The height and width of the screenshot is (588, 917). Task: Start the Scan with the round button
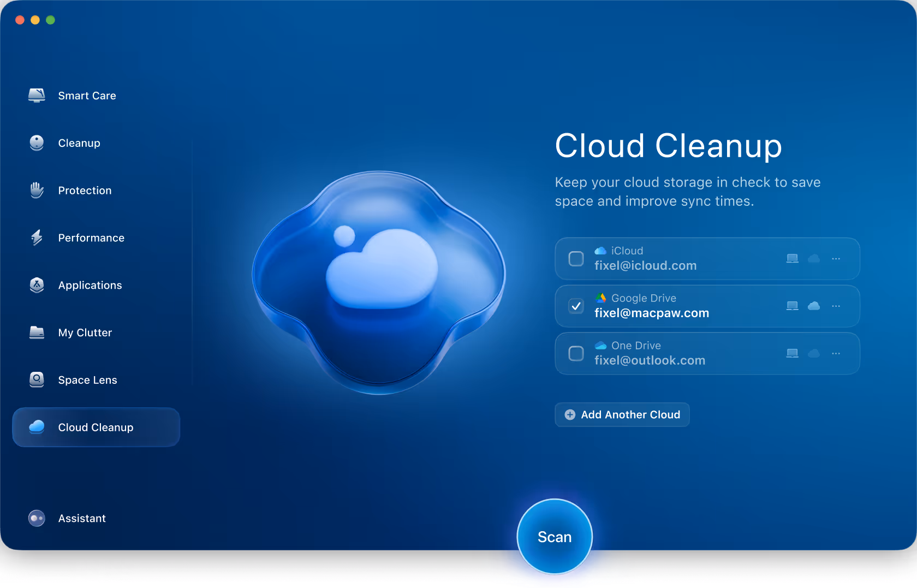point(555,537)
